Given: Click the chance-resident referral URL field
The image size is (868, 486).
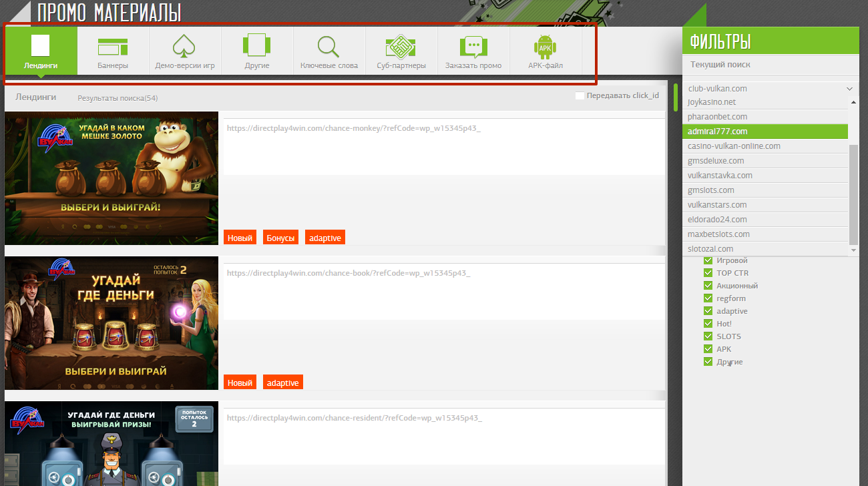Looking at the screenshot, I should click(443, 437).
